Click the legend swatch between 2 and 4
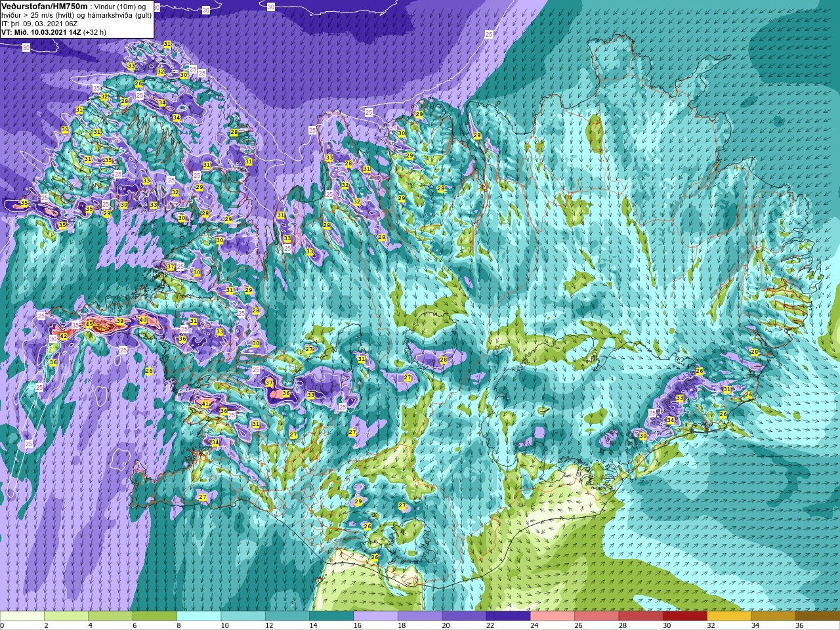This screenshot has width=840, height=630. pos(66,616)
